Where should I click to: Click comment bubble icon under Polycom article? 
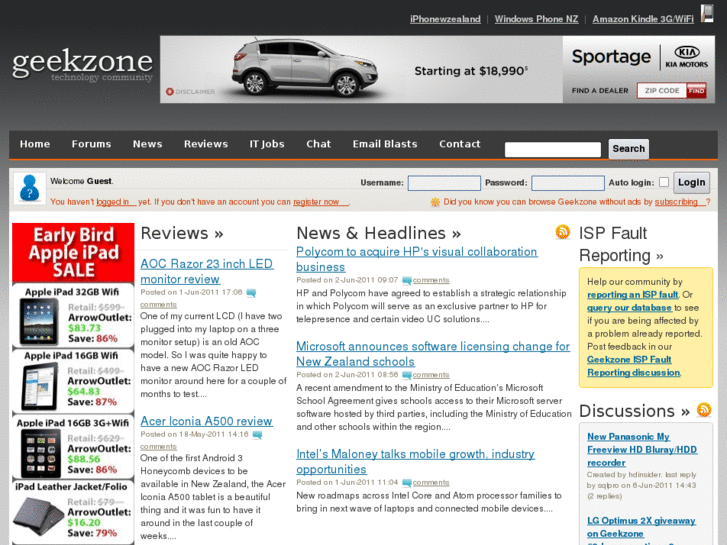click(407, 281)
